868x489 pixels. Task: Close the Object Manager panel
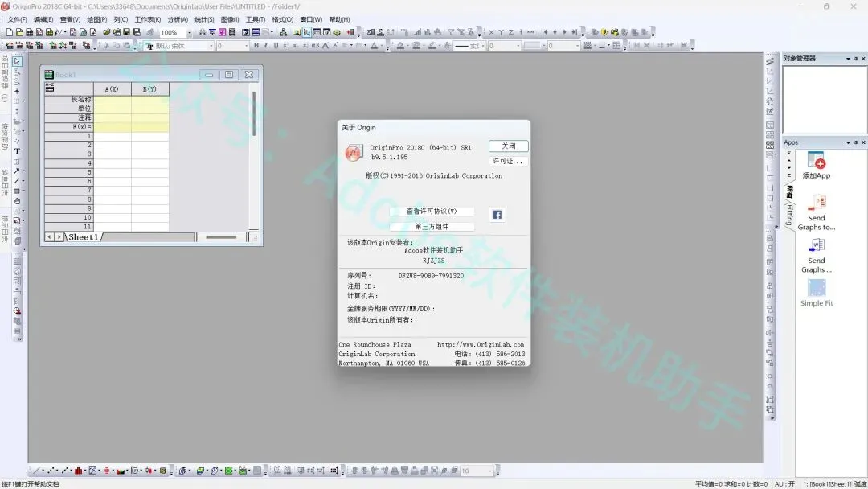coord(863,58)
